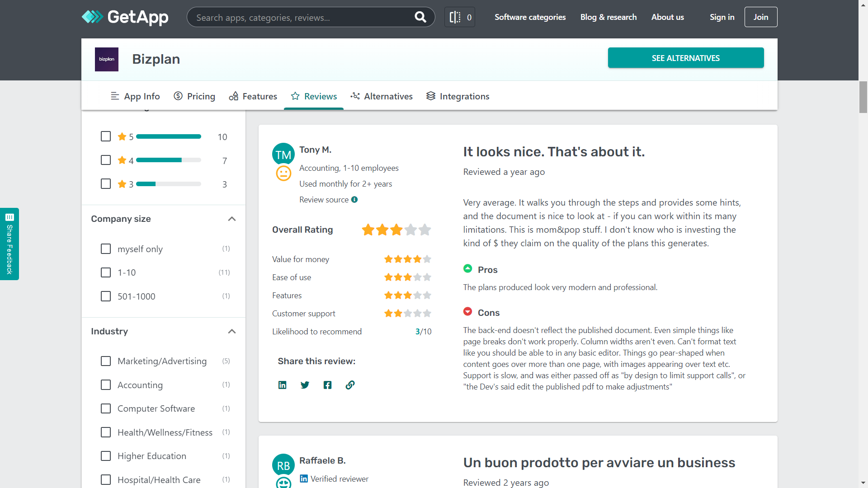Share review on Twitter
868x488 pixels.
coord(305,385)
